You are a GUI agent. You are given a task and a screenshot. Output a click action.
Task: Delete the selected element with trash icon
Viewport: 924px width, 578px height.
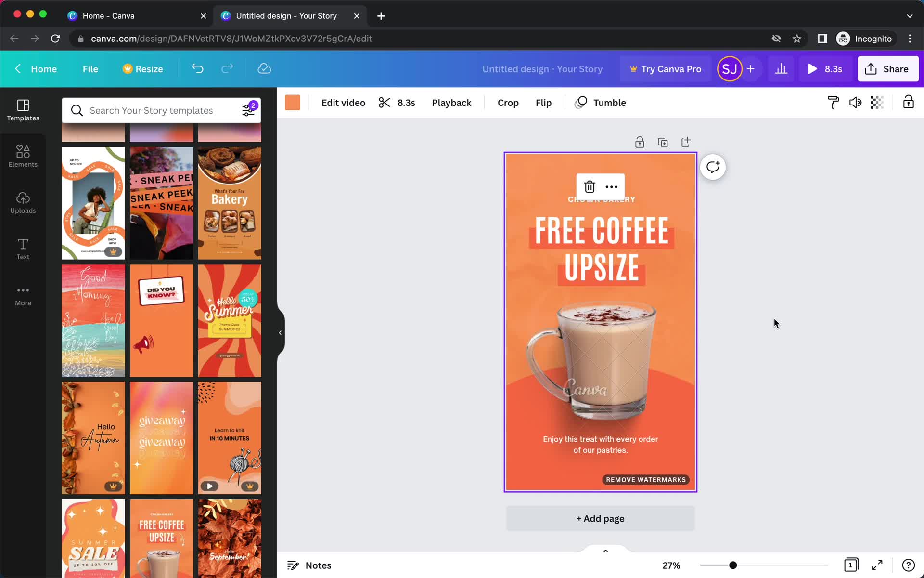[590, 187]
